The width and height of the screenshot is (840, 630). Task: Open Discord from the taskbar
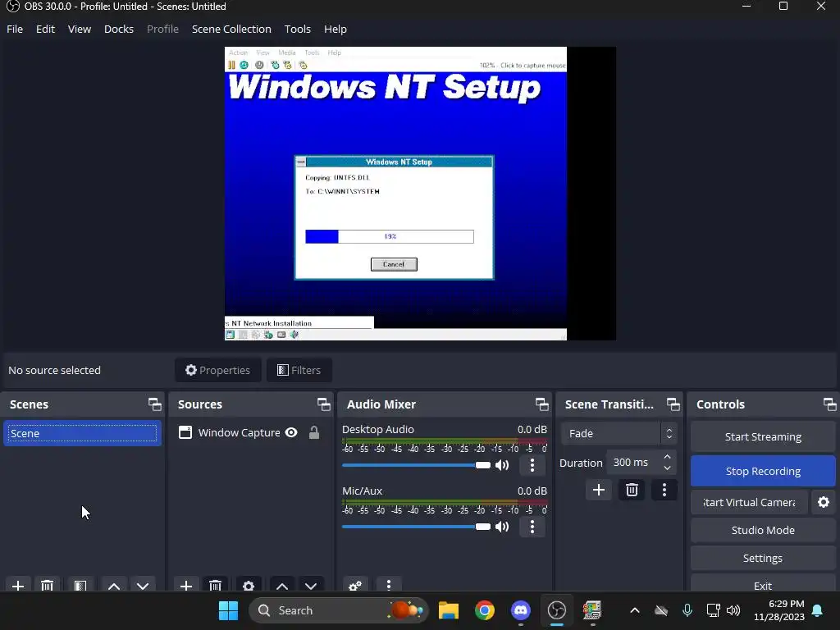(521, 610)
